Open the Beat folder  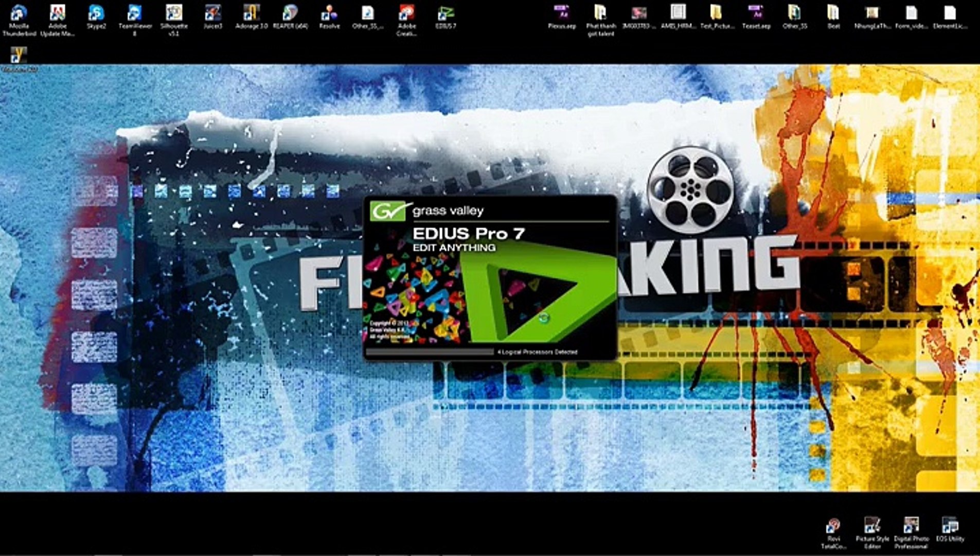click(832, 10)
